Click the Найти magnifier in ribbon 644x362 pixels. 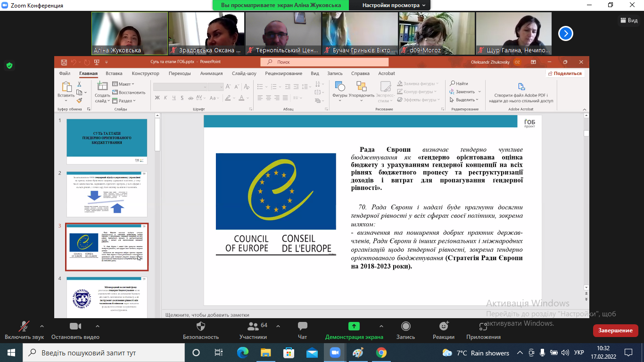tap(459, 83)
